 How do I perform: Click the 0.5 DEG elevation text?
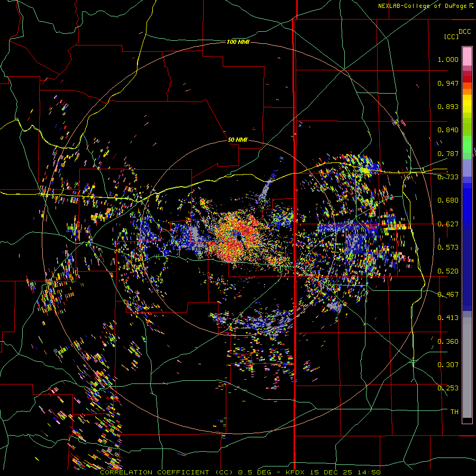pos(254,472)
